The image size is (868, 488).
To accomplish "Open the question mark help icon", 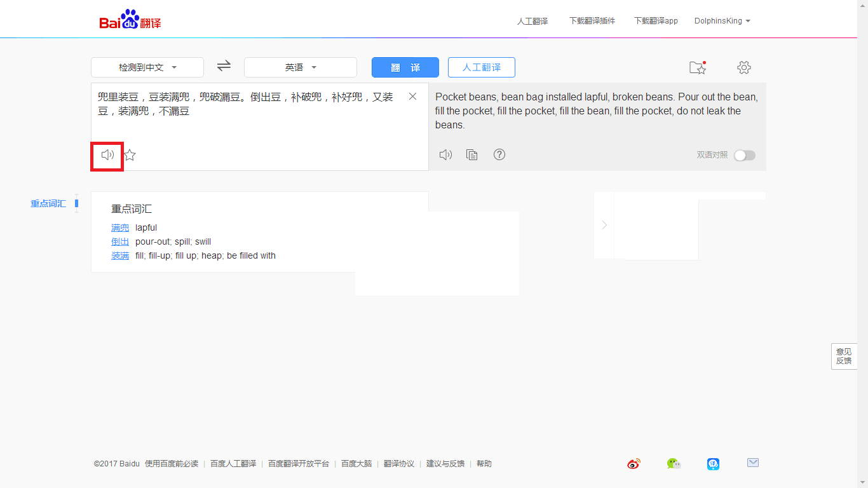I will click(499, 154).
